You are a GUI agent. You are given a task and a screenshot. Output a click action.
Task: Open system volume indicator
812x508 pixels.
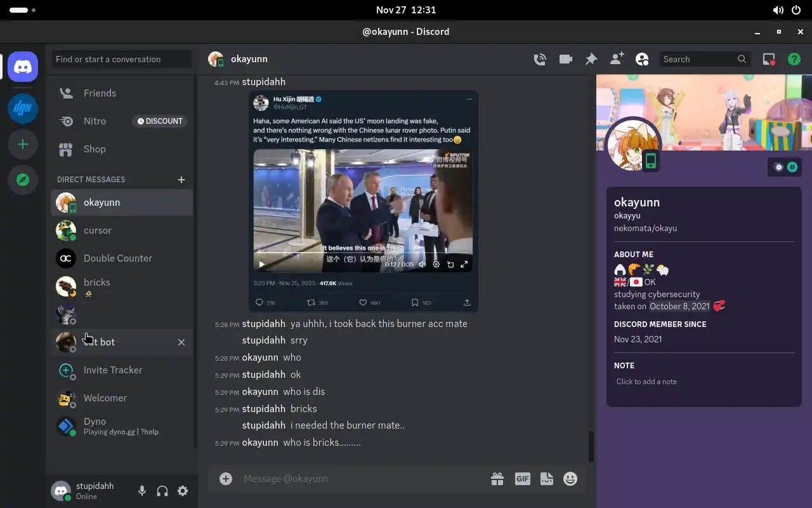coord(778,10)
